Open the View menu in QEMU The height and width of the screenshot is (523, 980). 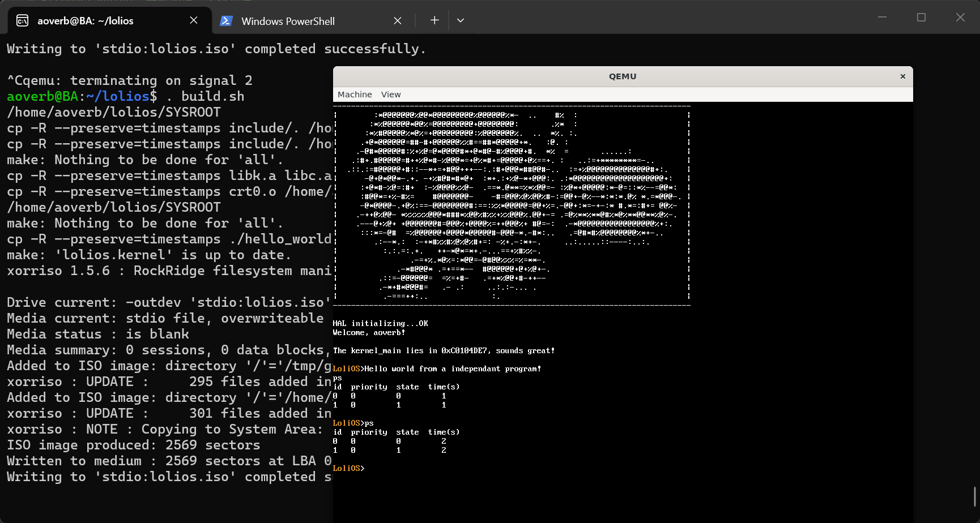391,95
